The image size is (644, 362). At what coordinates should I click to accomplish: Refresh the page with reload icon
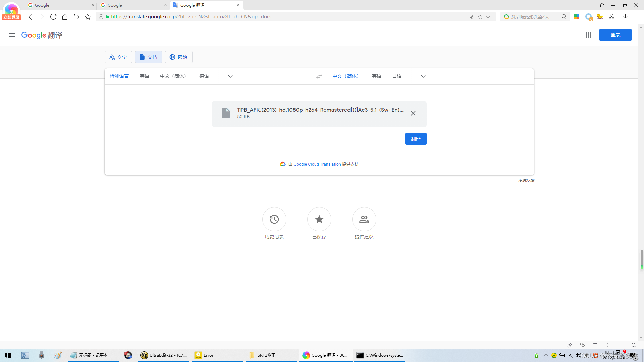pyautogui.click(x=53, y=17)
